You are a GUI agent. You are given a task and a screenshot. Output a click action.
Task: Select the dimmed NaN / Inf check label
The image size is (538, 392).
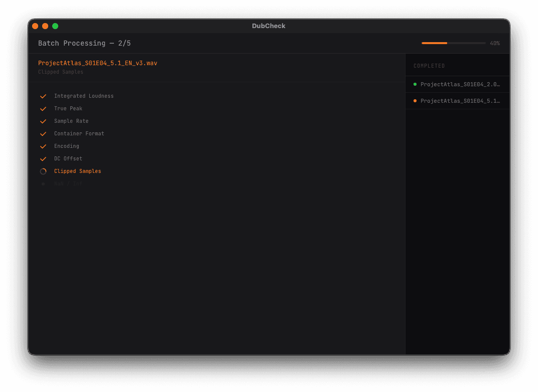pos(68,183)
